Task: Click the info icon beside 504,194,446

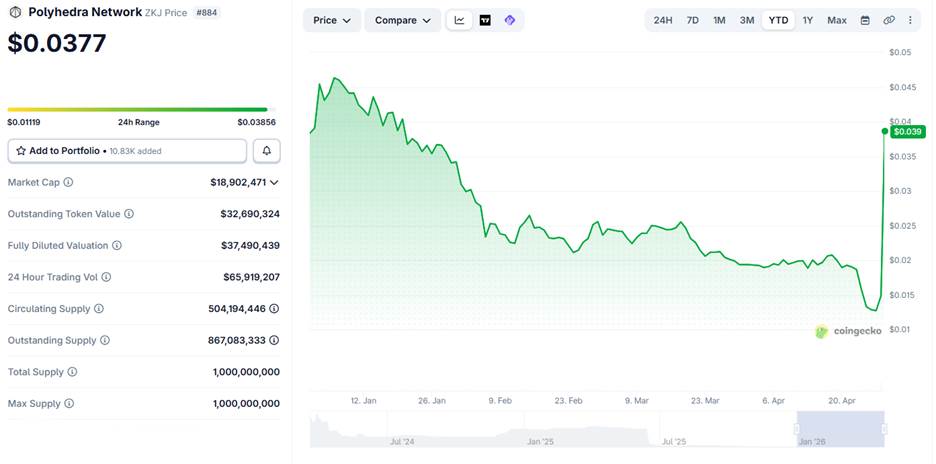Action: coord(274,309)
